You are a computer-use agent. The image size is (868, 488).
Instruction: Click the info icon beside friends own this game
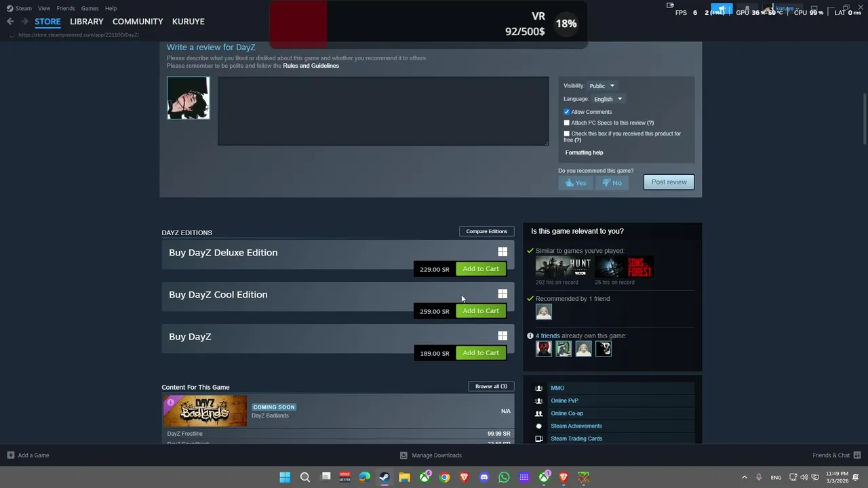(530, 335)
